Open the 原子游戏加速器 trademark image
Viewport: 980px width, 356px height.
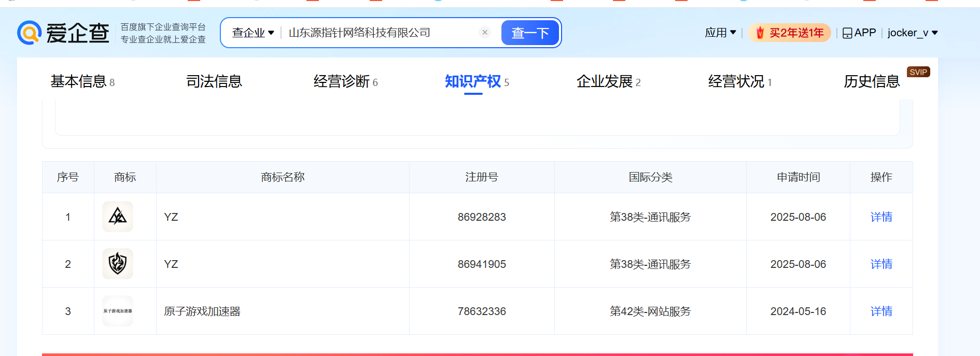pos(118,311)
